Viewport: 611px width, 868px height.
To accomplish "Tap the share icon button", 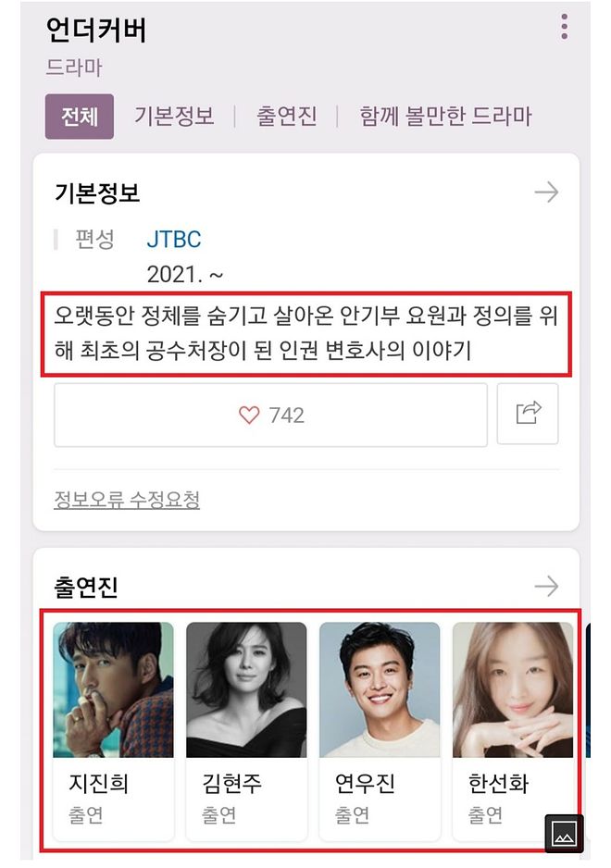I will click(x=528, y=414).
